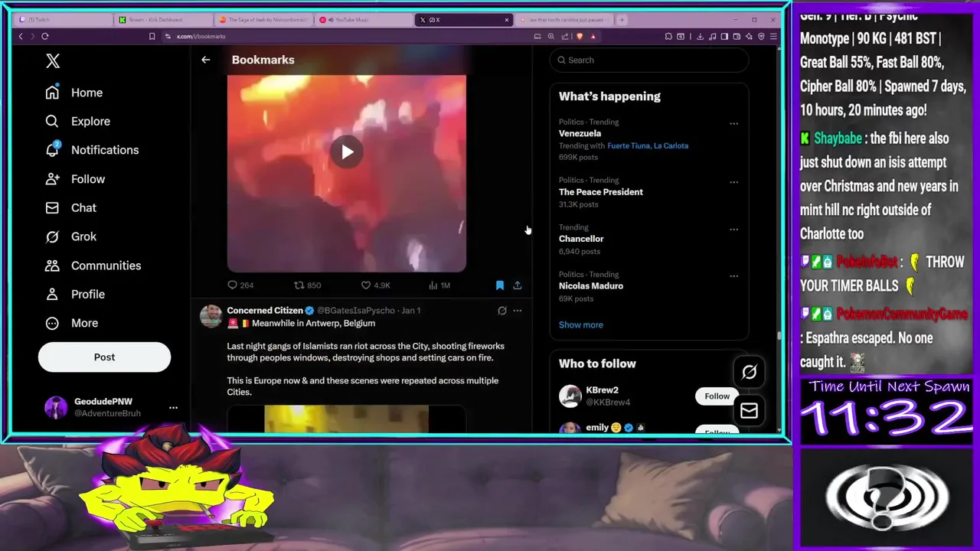Viewport: 980px width, 551px height.
Task: Click the browser back button
Action: coord(21,36)
